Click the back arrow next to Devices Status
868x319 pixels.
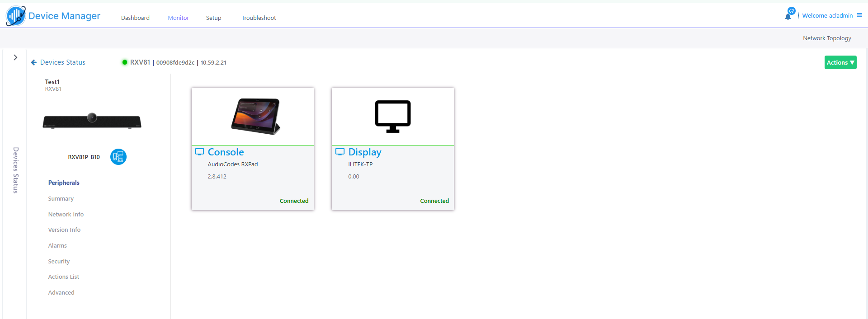coord(34,62)
